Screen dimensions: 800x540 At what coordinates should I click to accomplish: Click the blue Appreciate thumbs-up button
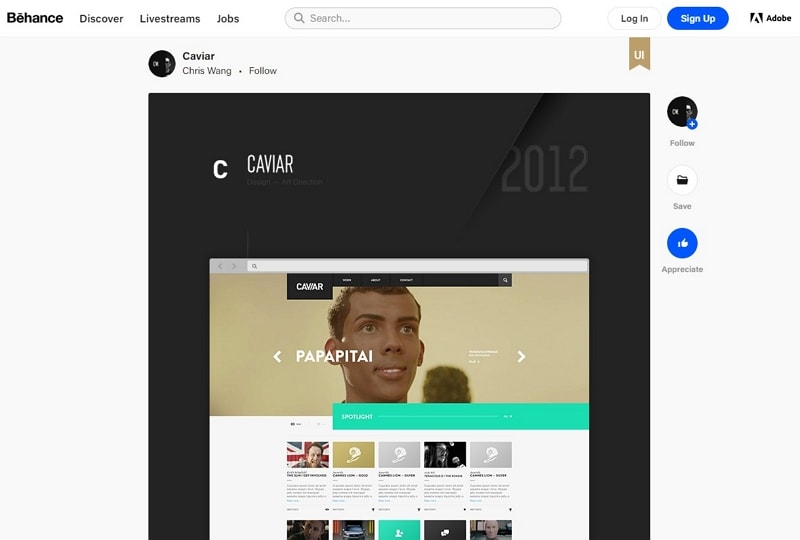coord(682,243)
